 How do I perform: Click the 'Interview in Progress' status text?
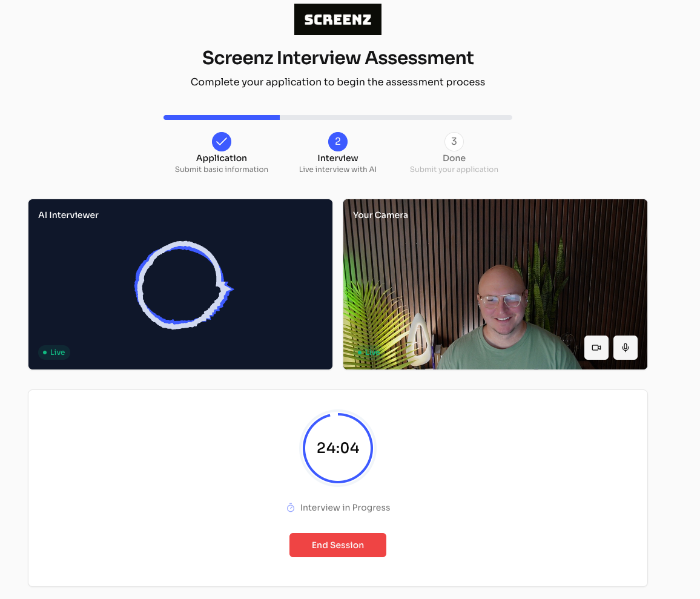click(345, 508)
